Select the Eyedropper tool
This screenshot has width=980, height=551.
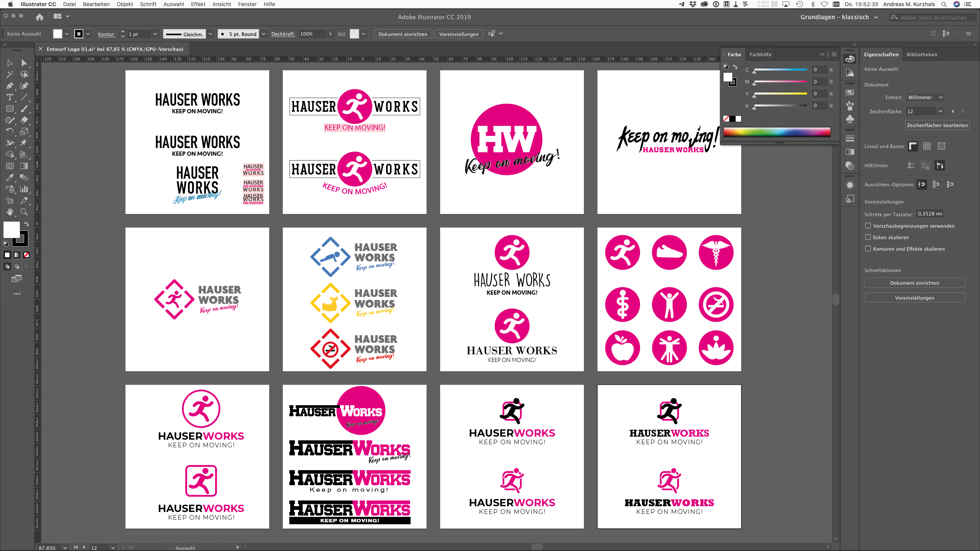pyautogui.click(x=10, y=178)
